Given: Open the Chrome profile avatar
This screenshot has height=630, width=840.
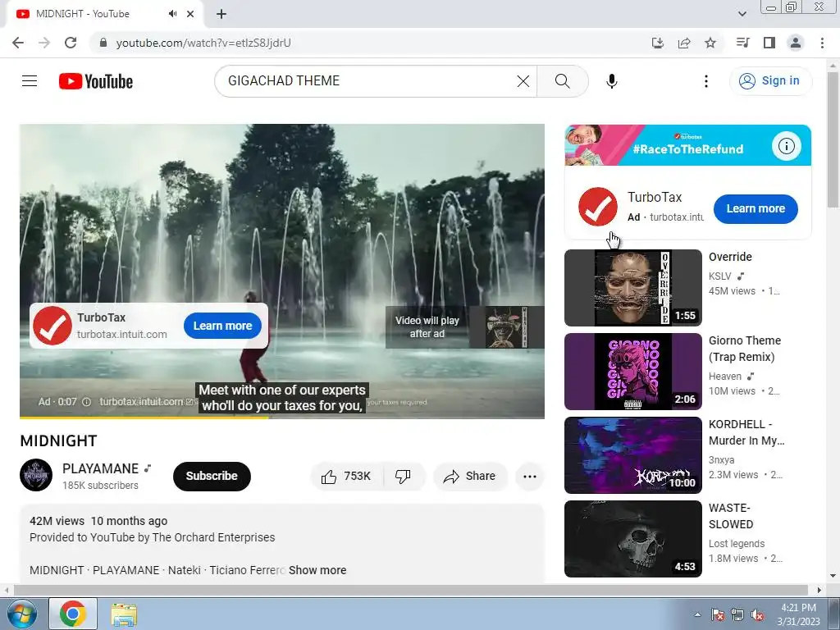Looking at the screenshot, I should pyautogui.click(x=796, y=43).
